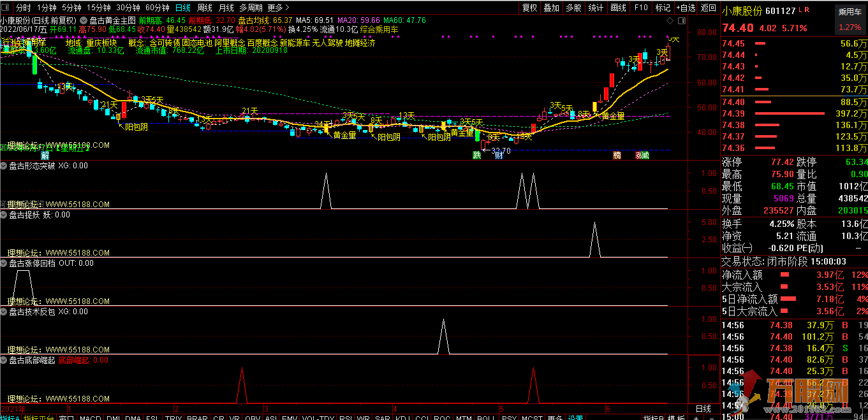Click the red-green icon before 分时
The image size is (868, 420).
(6, 8)
